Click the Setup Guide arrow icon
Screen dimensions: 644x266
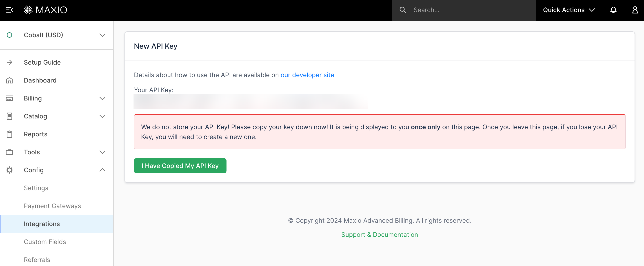coord(9,62)
